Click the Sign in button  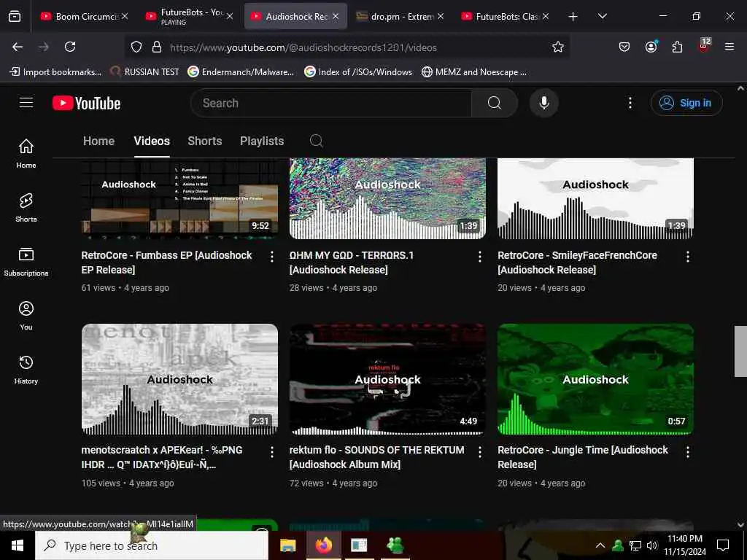(x=686, y=103)
